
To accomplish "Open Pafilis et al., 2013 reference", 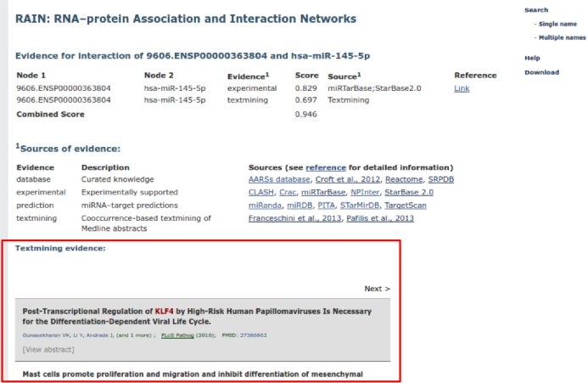I will pos(380,218).
